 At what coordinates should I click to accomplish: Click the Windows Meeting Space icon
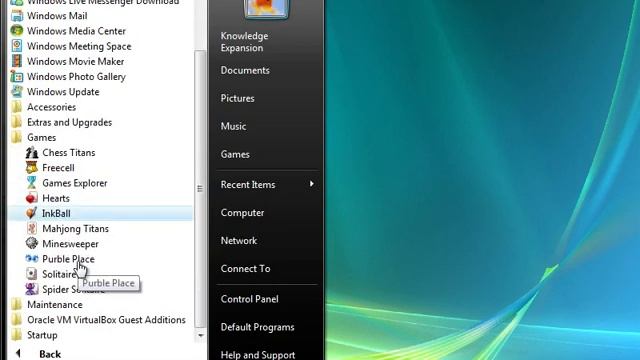pos(17,46)
